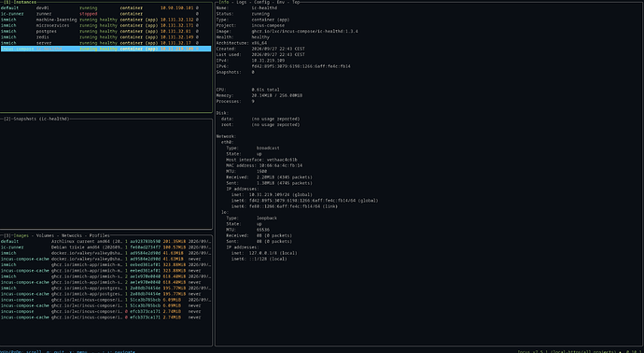Click the Snapshots count line in Info

tap(235, 72)
